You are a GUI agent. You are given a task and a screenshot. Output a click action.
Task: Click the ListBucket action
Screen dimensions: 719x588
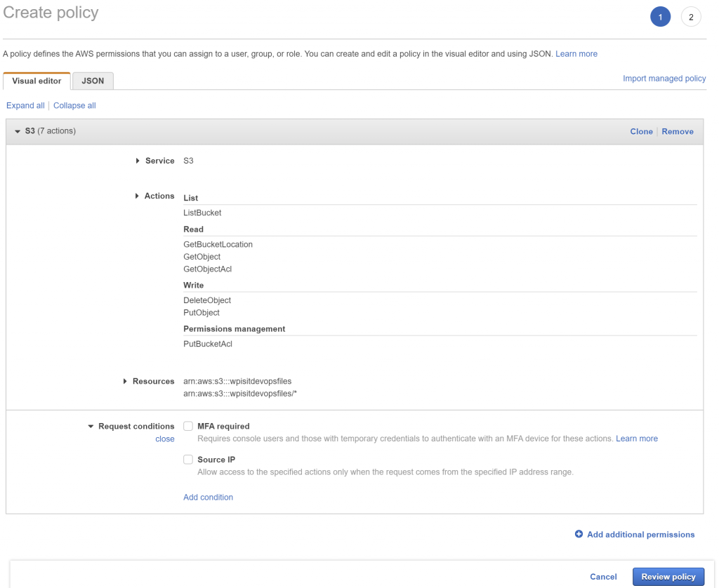tap(202, 213)
